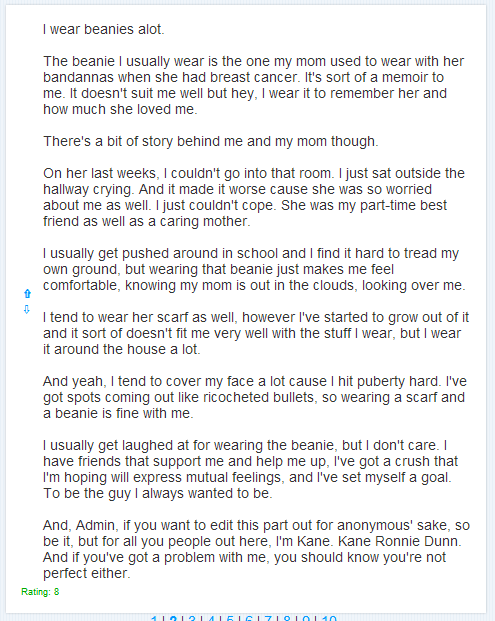Screen dimensions: 495x621
Task: Click the green Rating: 8 label
Action: (40, 592)
